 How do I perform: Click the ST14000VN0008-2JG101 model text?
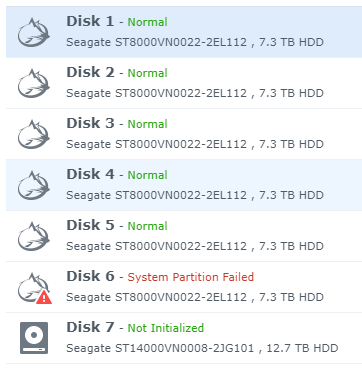pyautogui.click(x=184, y=348)
